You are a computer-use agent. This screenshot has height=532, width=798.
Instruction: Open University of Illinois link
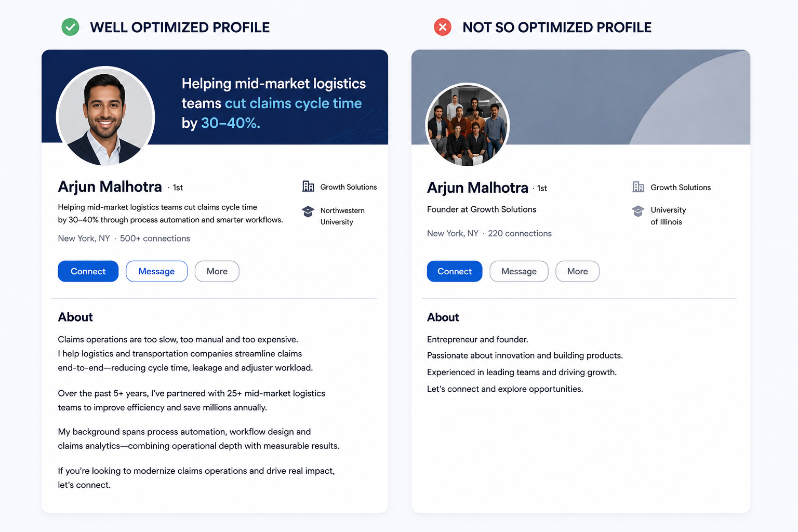pos(668,216)
